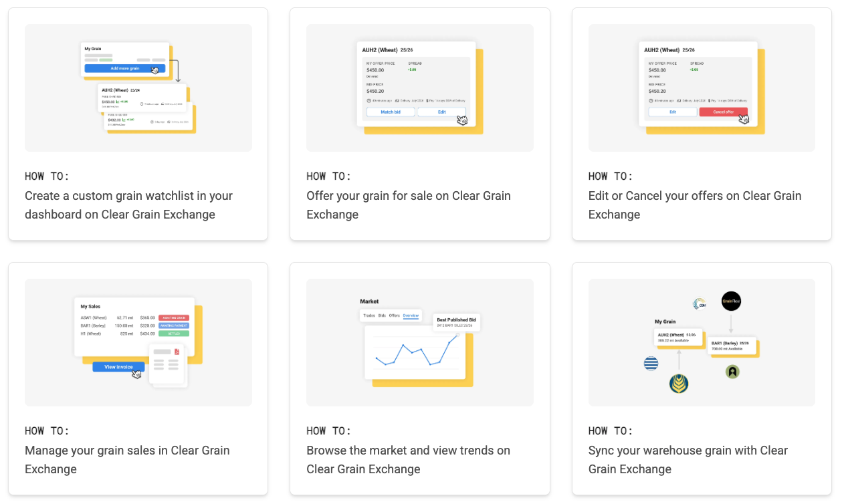Viewport: 842px width, 504px height.
Task: Open the Manage your grain sales article
Action: coord(127,460)
